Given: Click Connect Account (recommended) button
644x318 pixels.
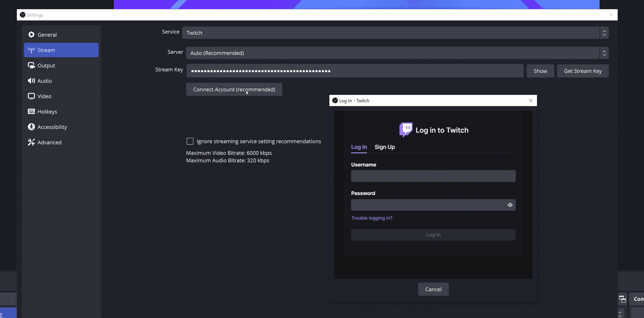Looking at the screenshot, I should (x=234, y=90).
